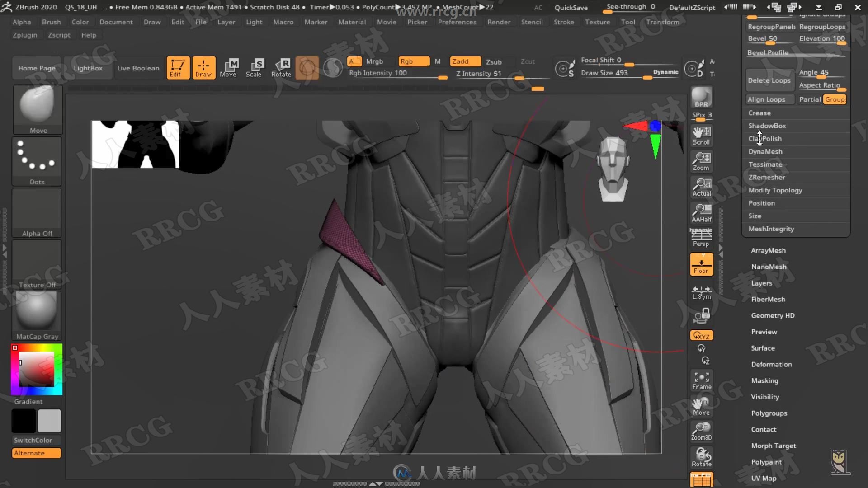Viewport: 868px width, 488px height.
Task: Click the Delete Loops button
Action: click(x=769, y=80)
